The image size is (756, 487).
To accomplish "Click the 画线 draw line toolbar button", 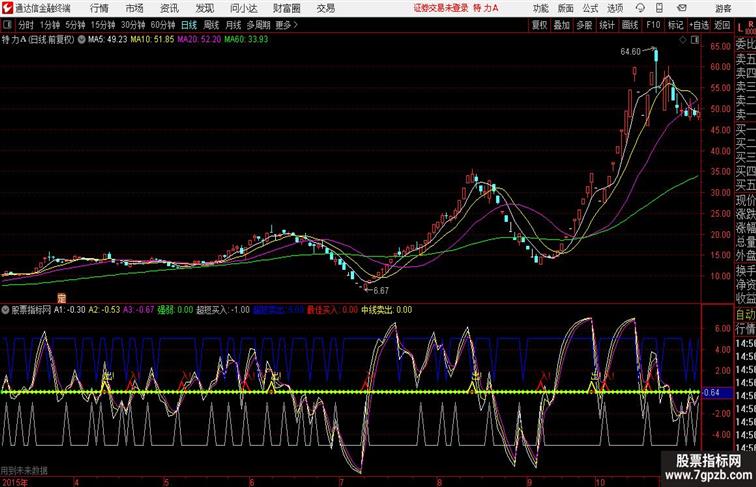I will click(630, 25).
